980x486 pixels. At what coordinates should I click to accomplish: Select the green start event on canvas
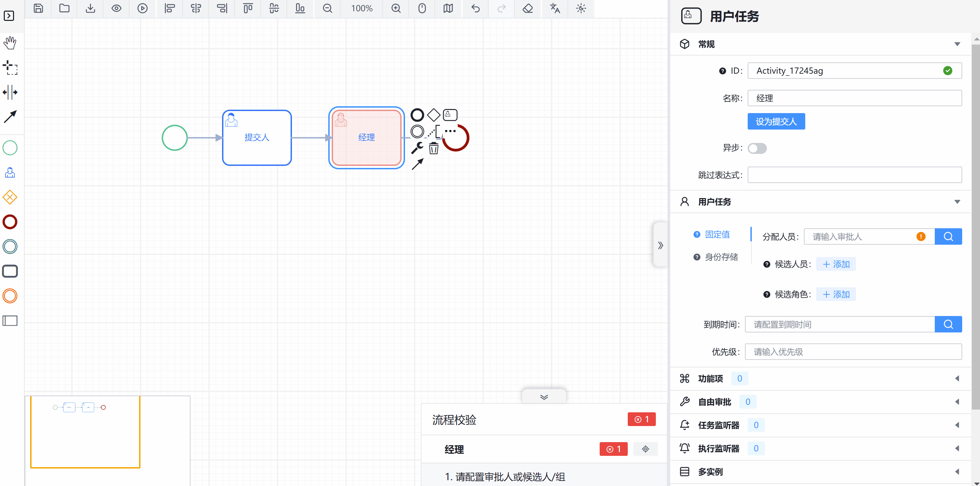[x=175, y=138]
